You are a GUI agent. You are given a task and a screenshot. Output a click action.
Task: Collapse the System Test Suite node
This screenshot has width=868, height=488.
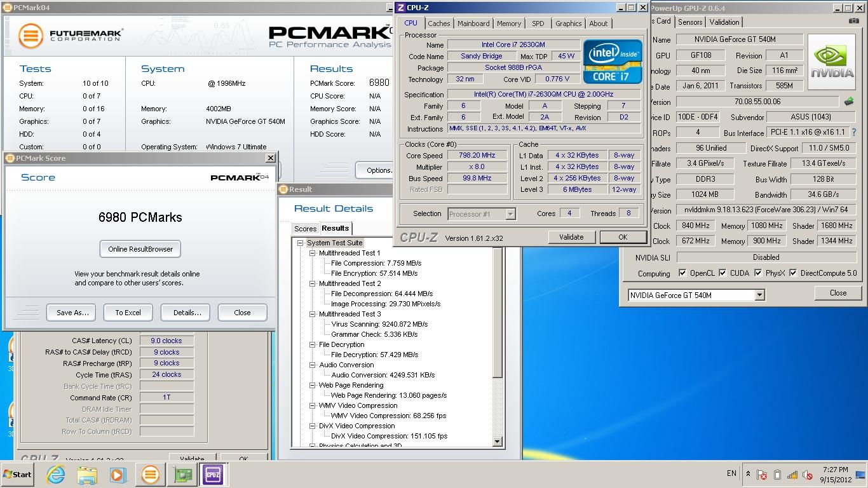pyautogui.click(x=301, y=243)
